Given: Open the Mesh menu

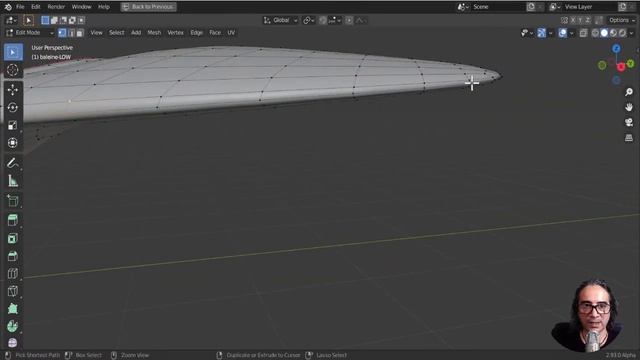Looking at the screenshot, I should (x=154, y=33).
